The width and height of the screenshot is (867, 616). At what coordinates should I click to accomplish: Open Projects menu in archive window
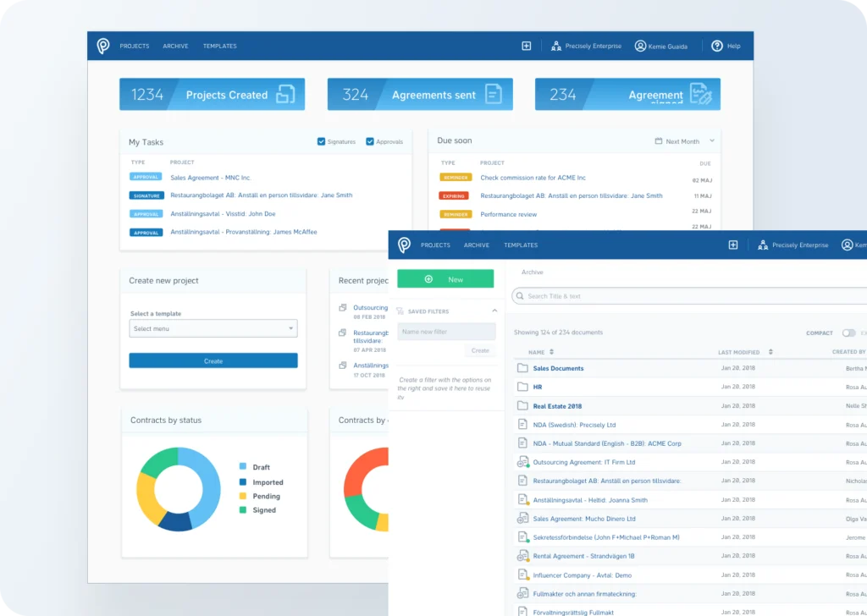[435, 245]
